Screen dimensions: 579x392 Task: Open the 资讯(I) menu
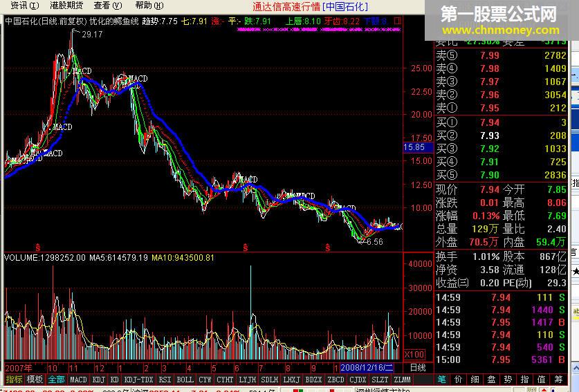pyautogui.click(x=24, y=6)
